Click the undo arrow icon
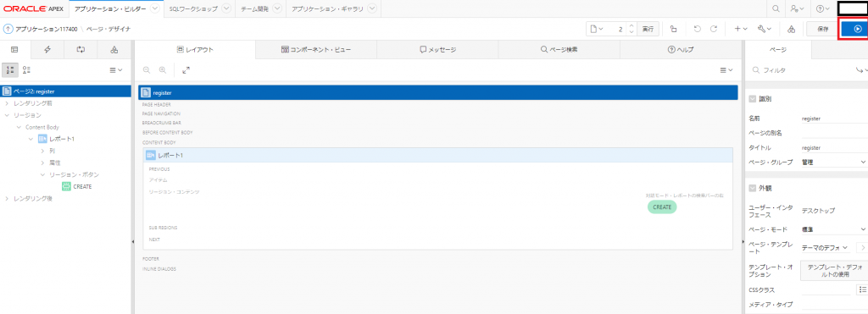 [698, 30]
